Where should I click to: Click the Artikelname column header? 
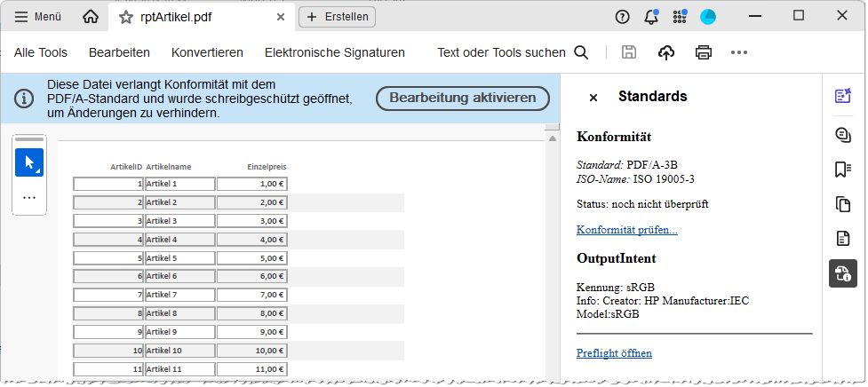169,166
